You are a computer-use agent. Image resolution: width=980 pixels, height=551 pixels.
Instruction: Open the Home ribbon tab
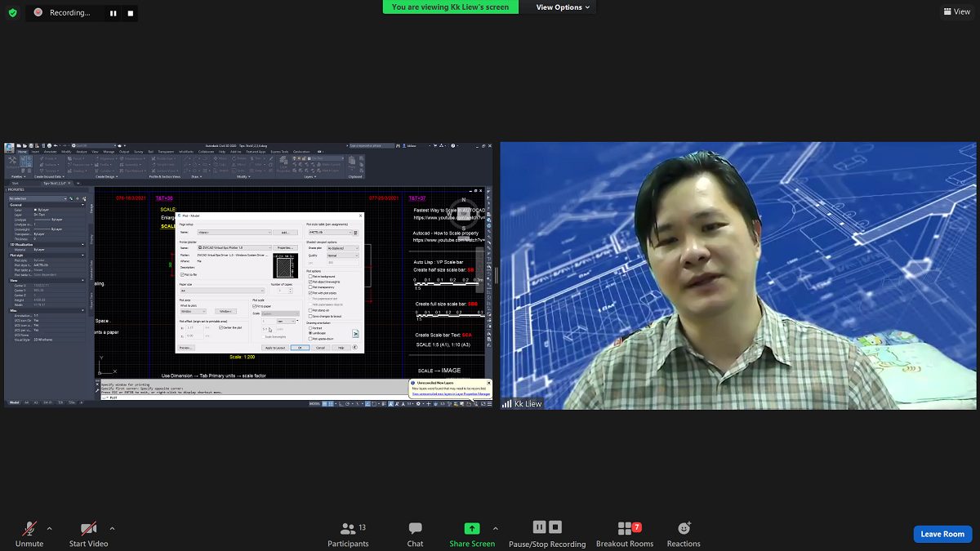pyautogui.click(x=22, y=152)
